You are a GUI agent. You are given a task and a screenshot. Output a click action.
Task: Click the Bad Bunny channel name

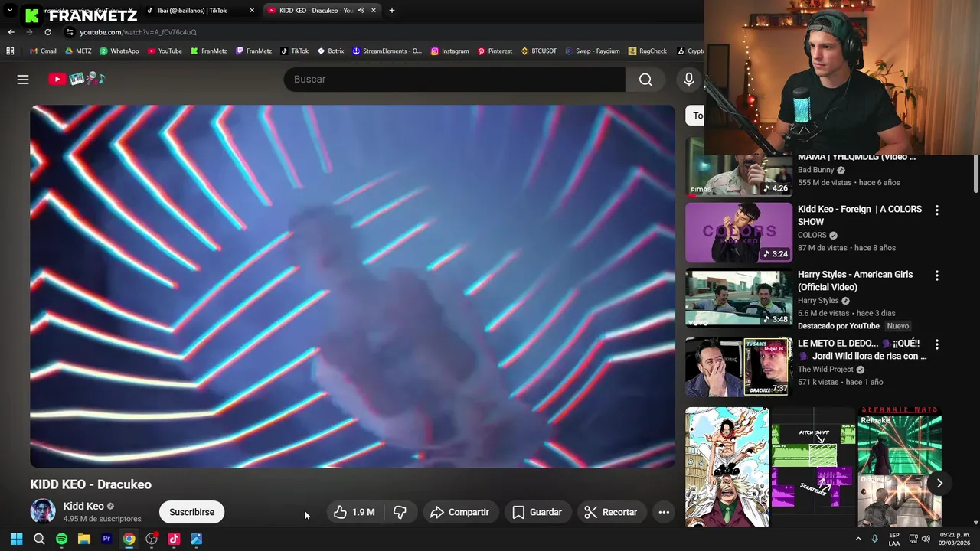tap(816, 170)
